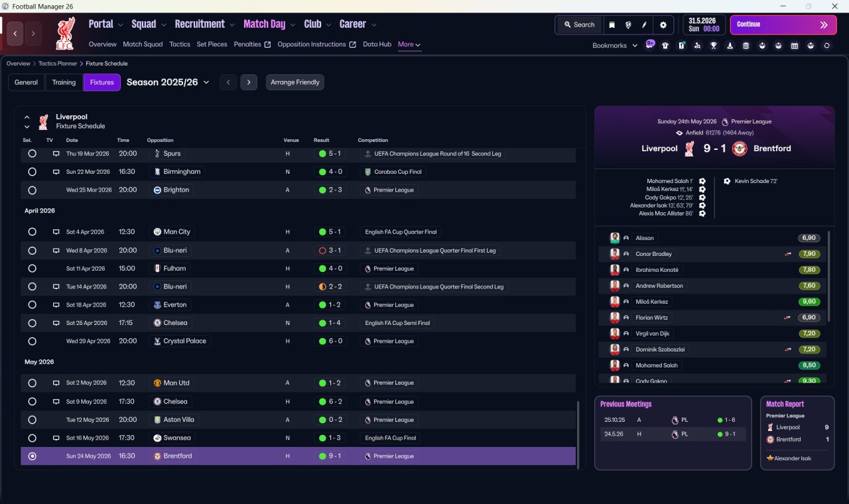Open the settings gear icon
This screenshot has height=504, width=849.
point(663,25)
